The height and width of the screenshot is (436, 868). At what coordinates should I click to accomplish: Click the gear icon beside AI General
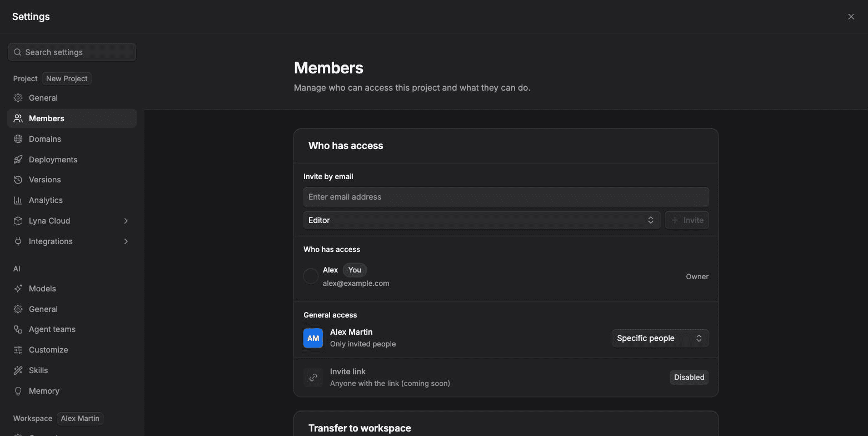18,309
